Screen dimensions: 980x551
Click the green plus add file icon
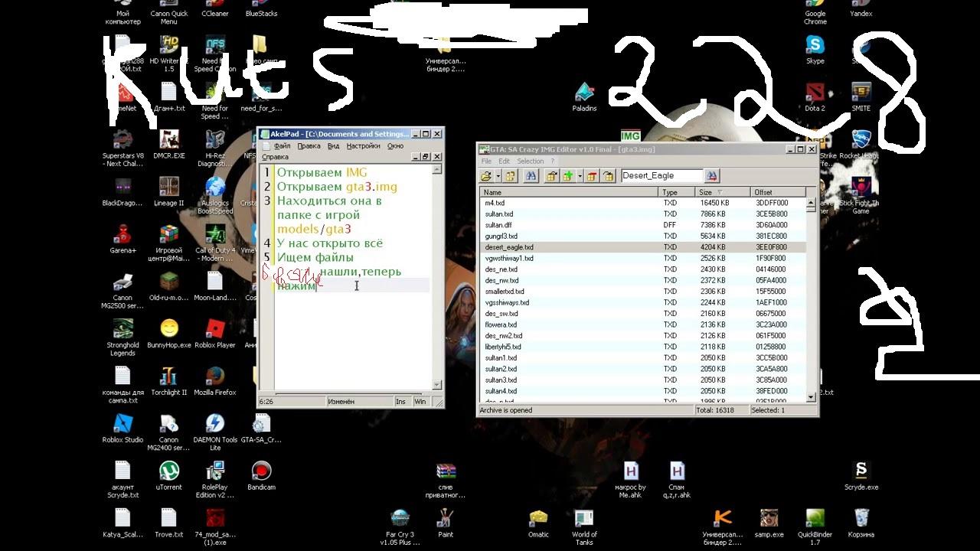[568, 176]
